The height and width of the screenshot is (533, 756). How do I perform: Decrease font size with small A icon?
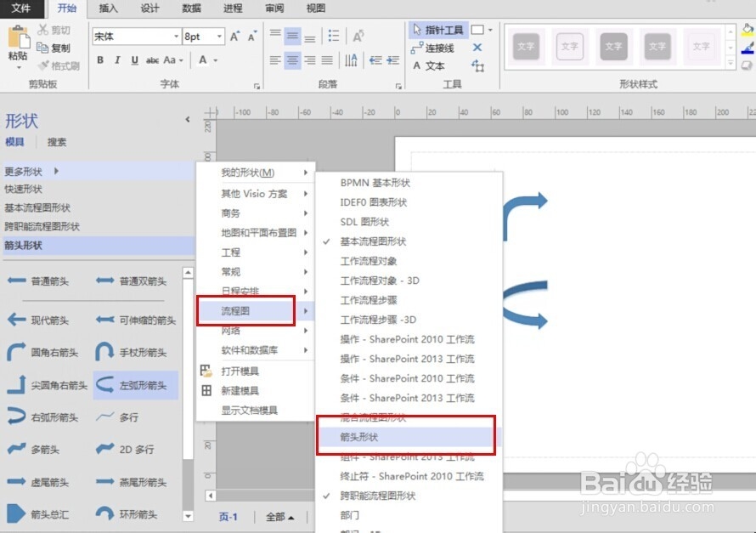[x=251, y=37]
